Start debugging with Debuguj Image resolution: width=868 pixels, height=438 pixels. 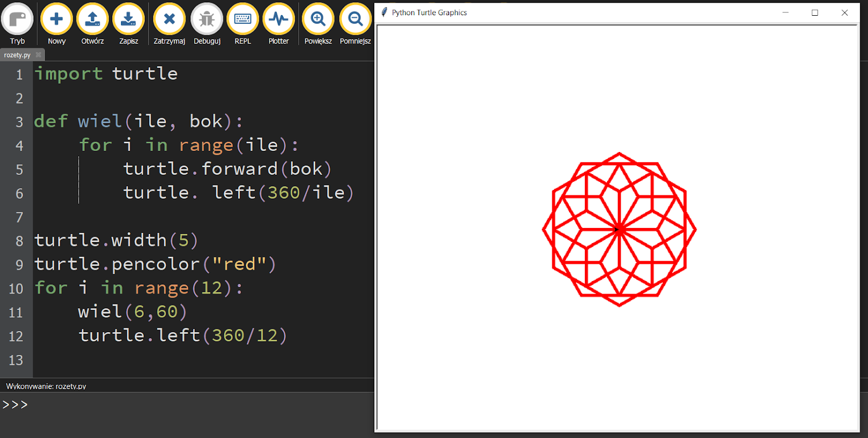207,24
